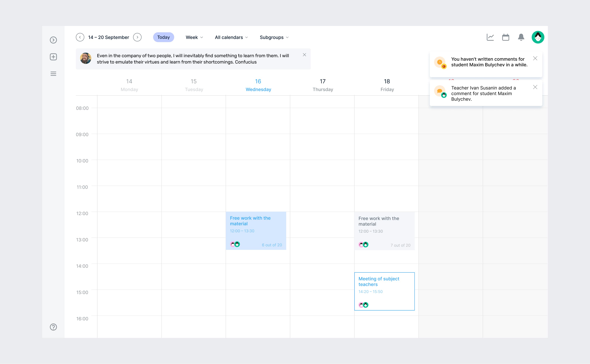Screen dimensions: 590x364
Task: Click the calendar icon in top bar
Action: (505, 37)
